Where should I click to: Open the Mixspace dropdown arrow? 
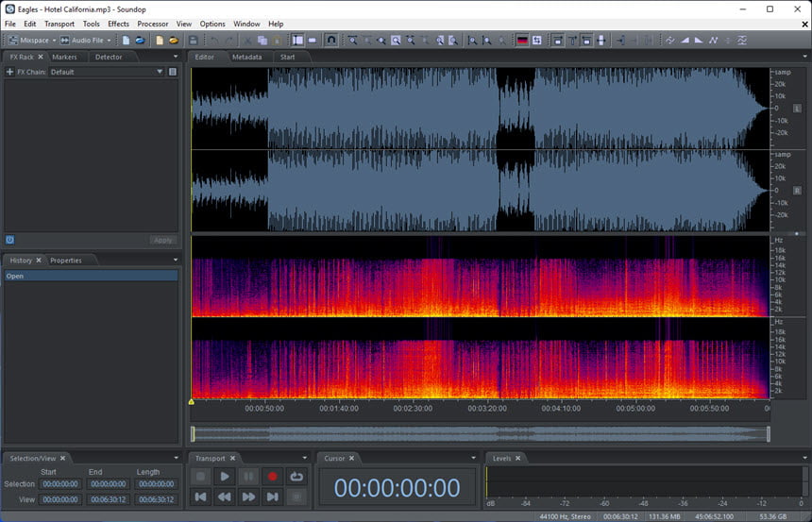point(54,41)
